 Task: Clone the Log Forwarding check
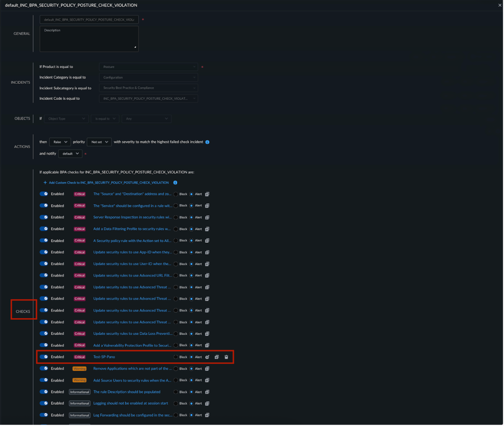[x=207, y=415]
